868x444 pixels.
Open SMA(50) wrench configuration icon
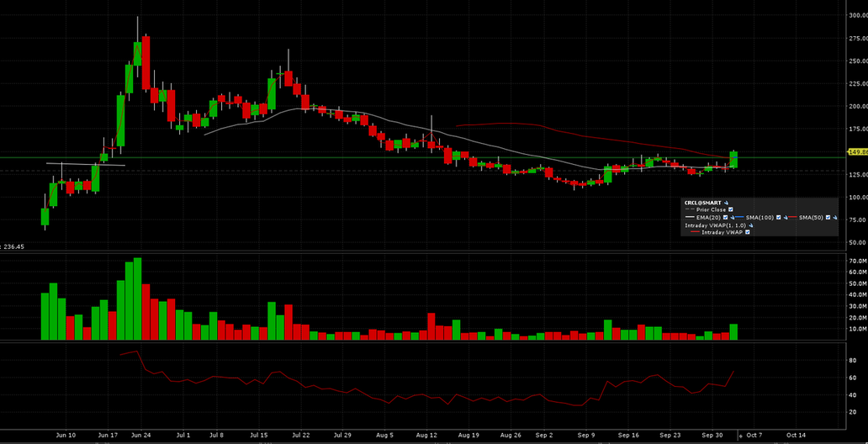pos(835,218)
